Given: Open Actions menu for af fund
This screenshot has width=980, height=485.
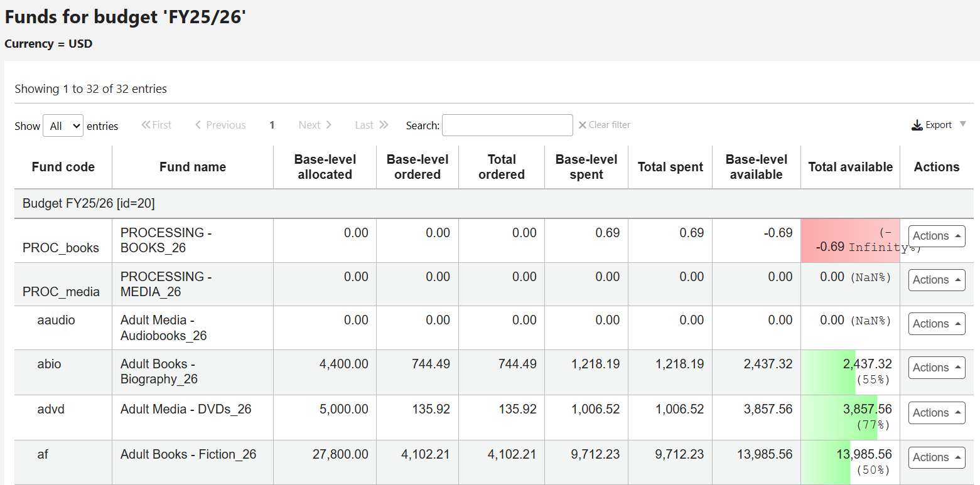Looking at the screenshot, I should point(936,457).
